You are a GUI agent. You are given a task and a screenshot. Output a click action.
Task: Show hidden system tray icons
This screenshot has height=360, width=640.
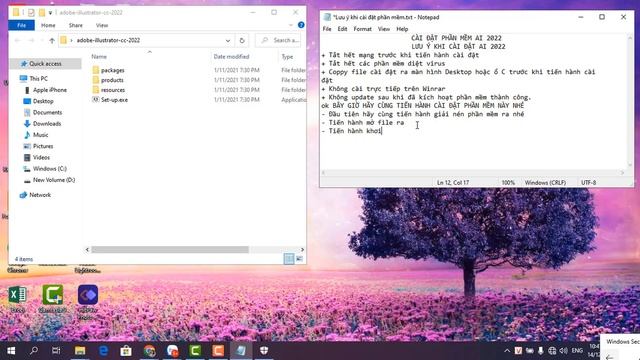(x=507, y=351)
